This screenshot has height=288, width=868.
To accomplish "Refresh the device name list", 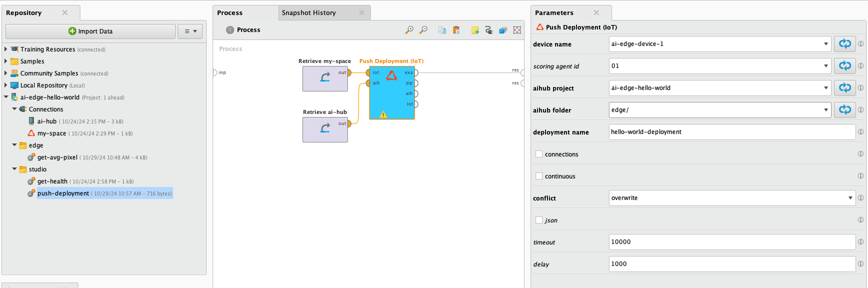I will pyautogui.click(x=845, y=44).
